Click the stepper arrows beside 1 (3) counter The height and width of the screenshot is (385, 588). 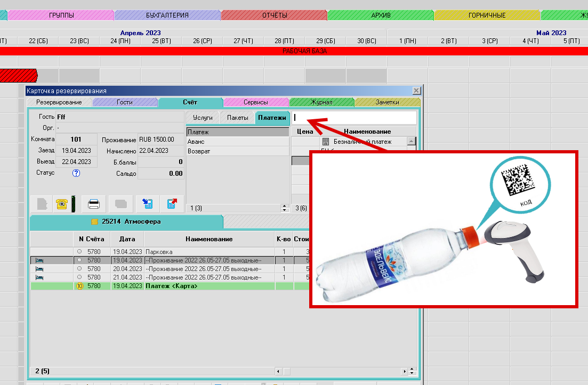[285, 208]
